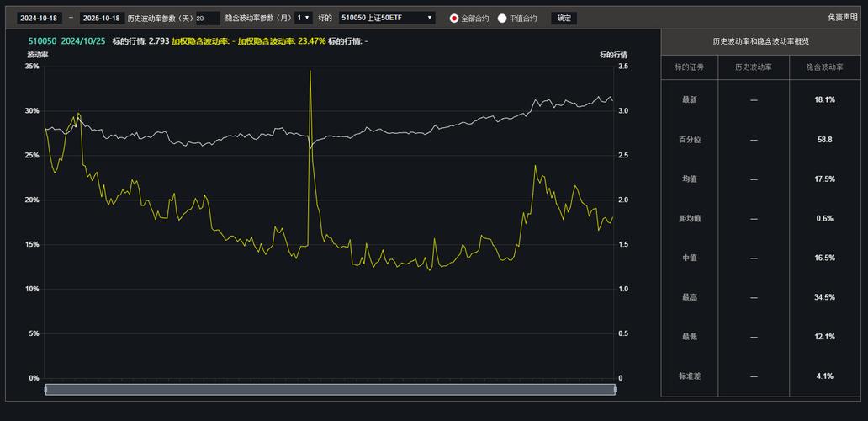This screenshot has height=421, width=868.
Task: Open the implied volatility month dropdown
Action: coord(304,18)
